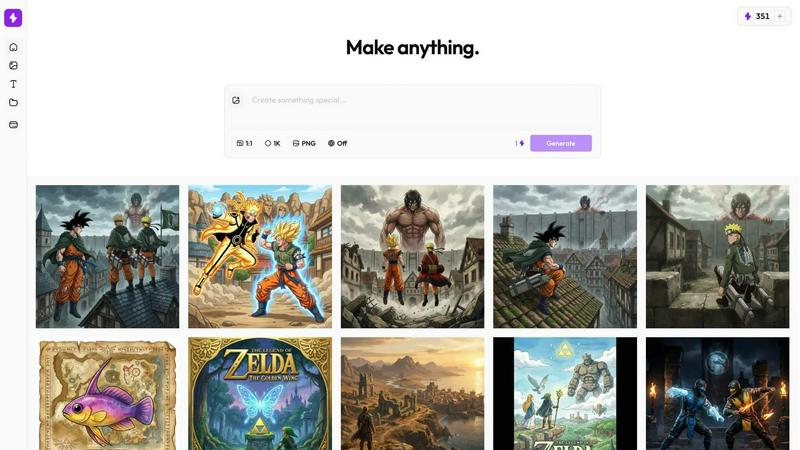
Task: Open the card icon at sidebar bottom
Action: click(13, 124)
